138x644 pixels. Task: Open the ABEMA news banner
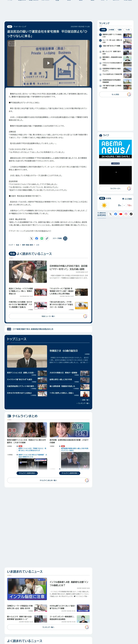coord(115,149)
